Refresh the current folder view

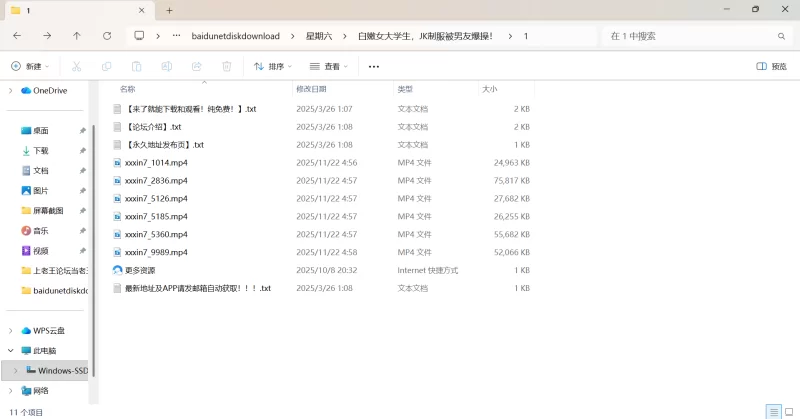[x=107, y=36]
